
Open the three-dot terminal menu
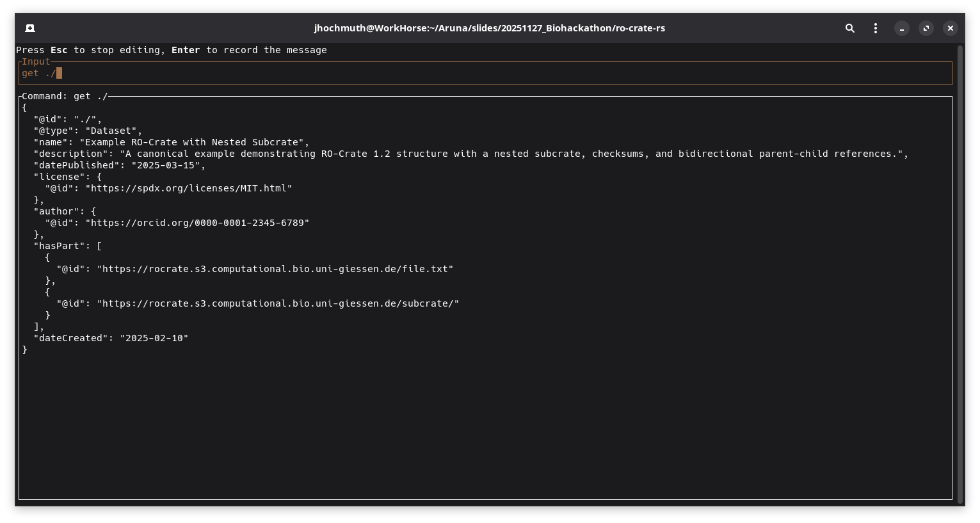click(875, 28)
